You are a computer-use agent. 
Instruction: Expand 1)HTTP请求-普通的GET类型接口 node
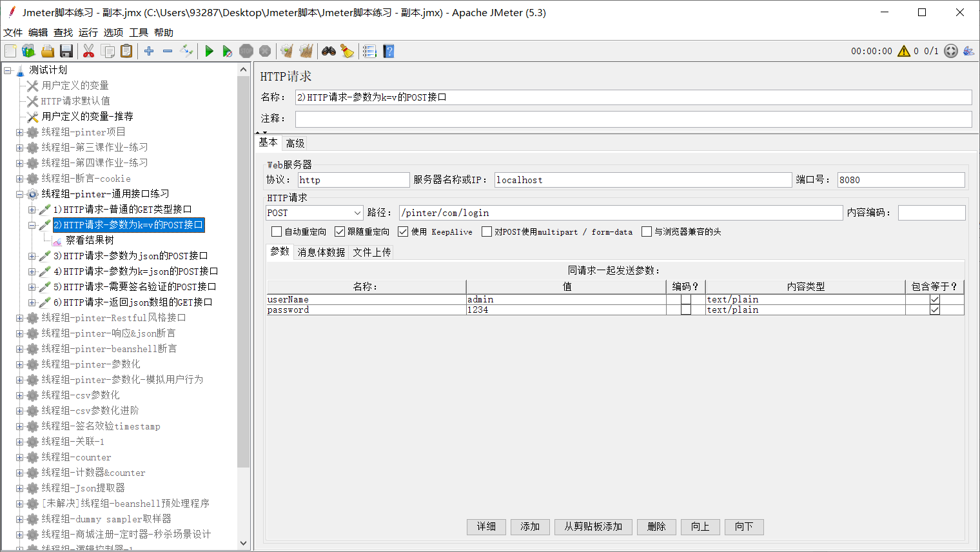[32, 210]
